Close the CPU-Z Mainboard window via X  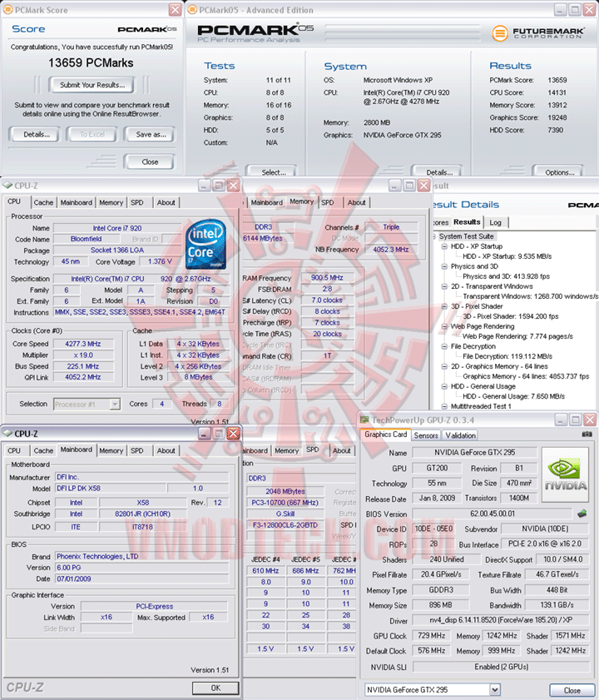point(233,434)
